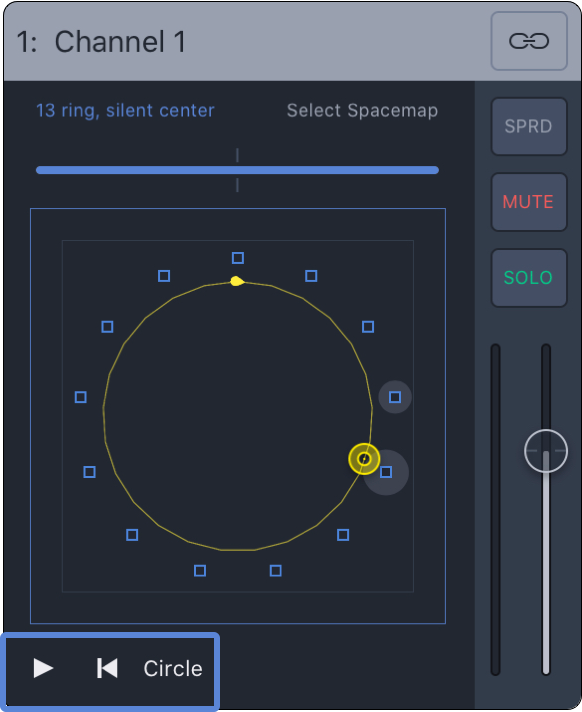Screen dimensions: 582x712
Task: Click the blue horizontal position bar
Action: pos(237,170)
